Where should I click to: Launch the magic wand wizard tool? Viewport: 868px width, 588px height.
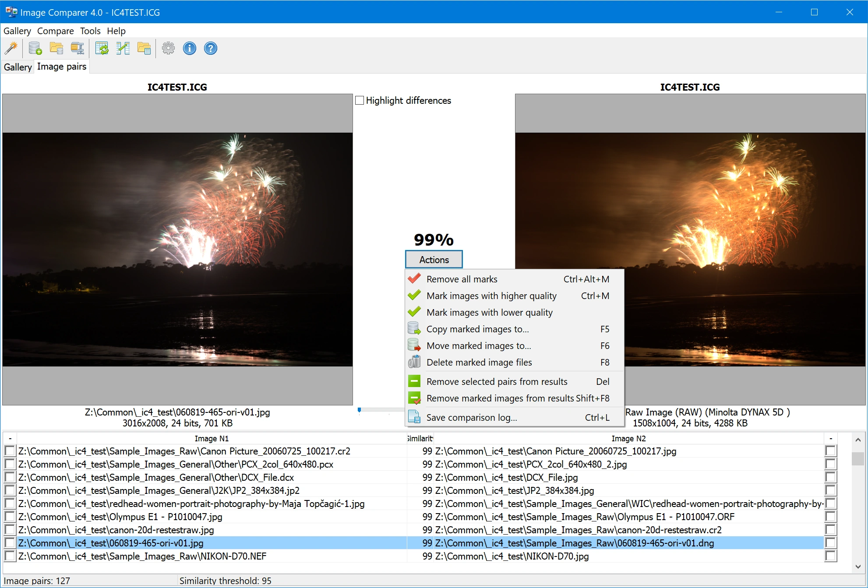coord(11,48)
